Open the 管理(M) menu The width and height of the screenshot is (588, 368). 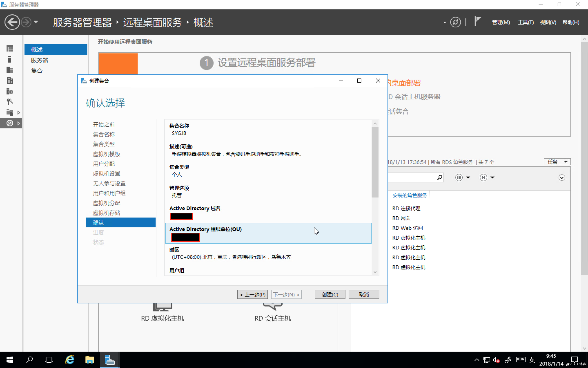pos(501,22)
